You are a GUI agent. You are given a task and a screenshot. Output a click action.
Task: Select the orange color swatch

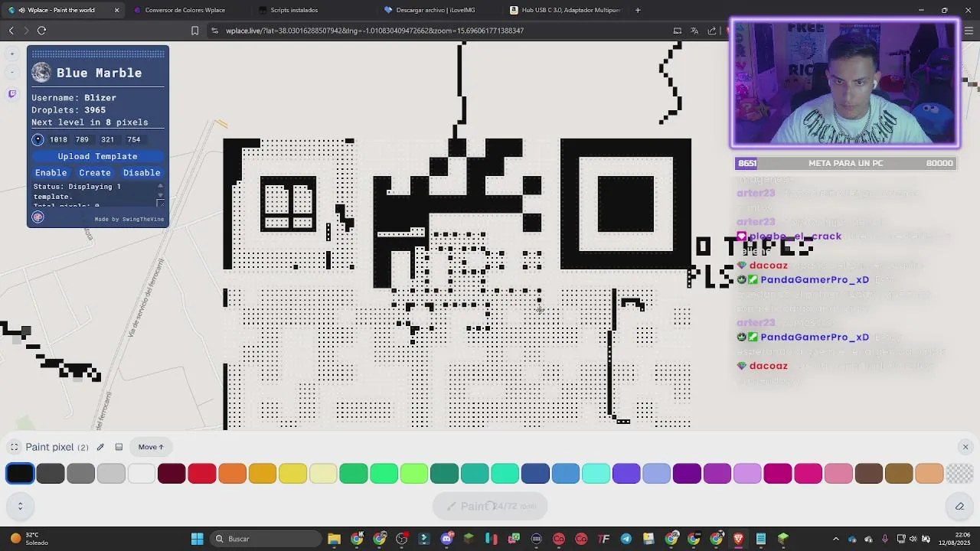click(232, 474)
